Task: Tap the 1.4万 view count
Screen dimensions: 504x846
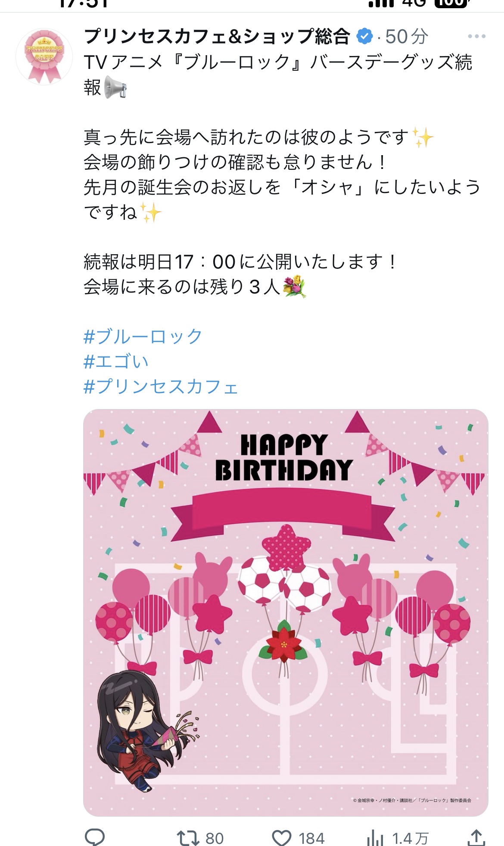Action: tap(410, 838)
